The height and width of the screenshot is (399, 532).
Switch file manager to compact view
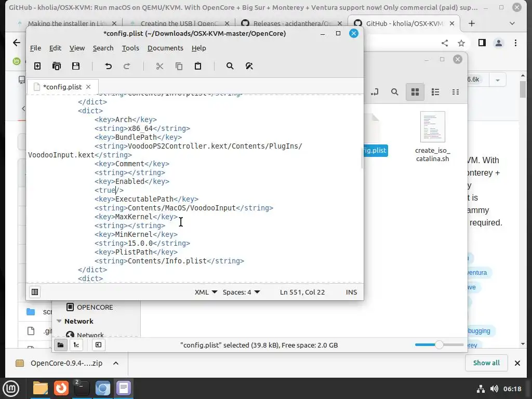tap(456, 92)
